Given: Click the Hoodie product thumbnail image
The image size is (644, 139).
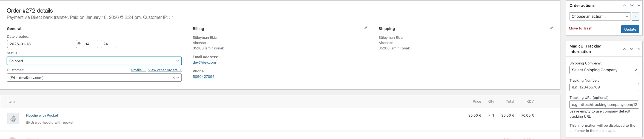Looking at the screenshot, I should [13, 119].
